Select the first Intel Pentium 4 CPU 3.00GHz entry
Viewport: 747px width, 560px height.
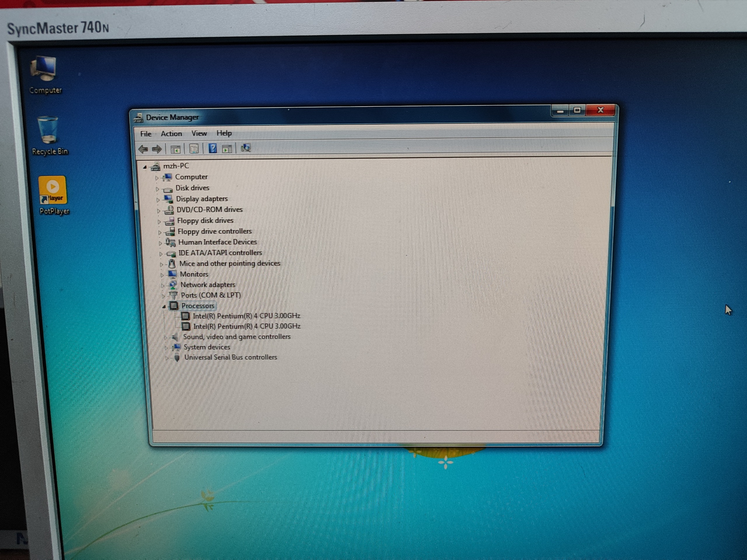tap(247, 316)
